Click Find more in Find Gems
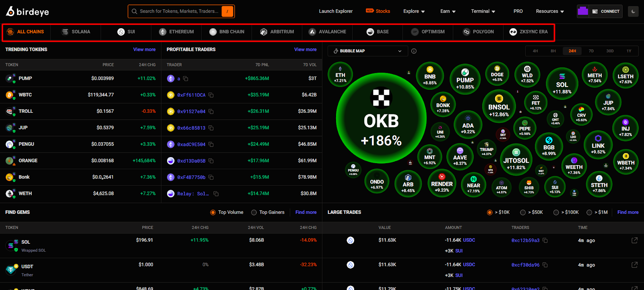Viewport: 644px width, 290px height. pos(306,212)
